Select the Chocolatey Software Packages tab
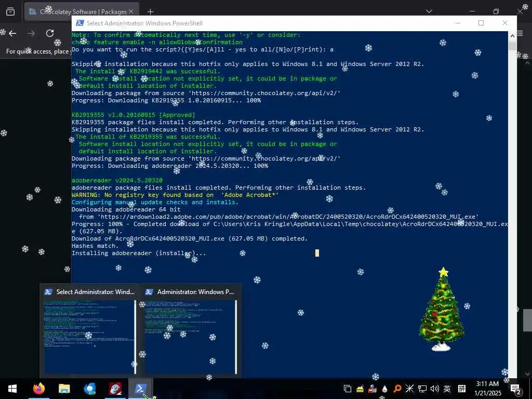This screenshot has height=399, width=532. (82, 11)
